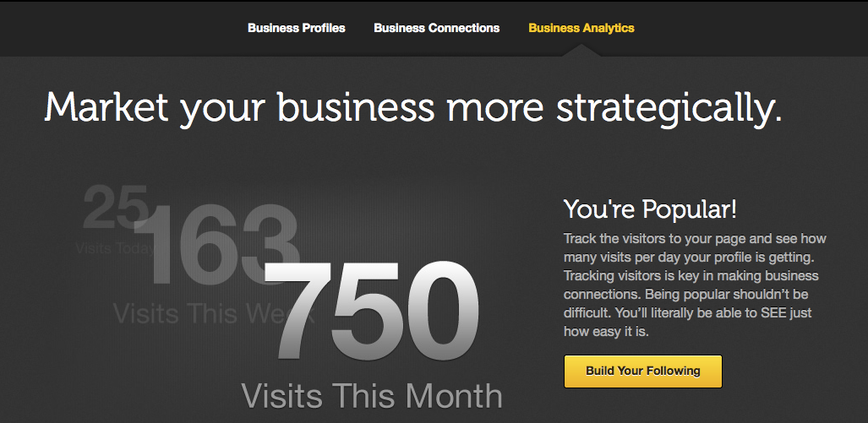The image size is (868, 423).
Task: Click the You're Popular! heading
Action: 650,209
